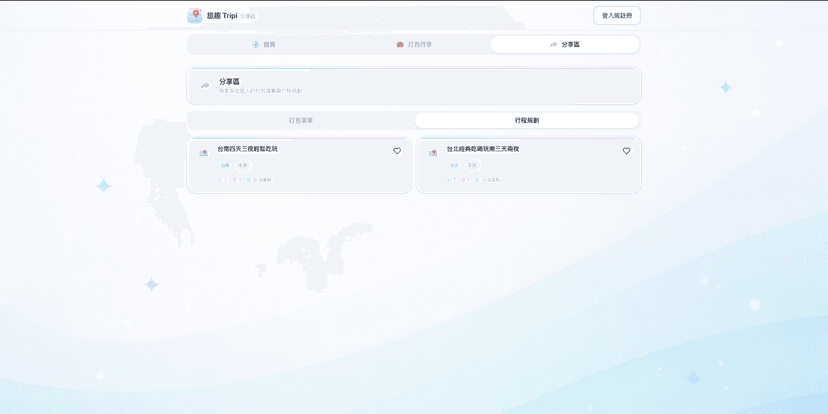
Task: Click the 3 天 duration badge
Action: pos(472,166)
